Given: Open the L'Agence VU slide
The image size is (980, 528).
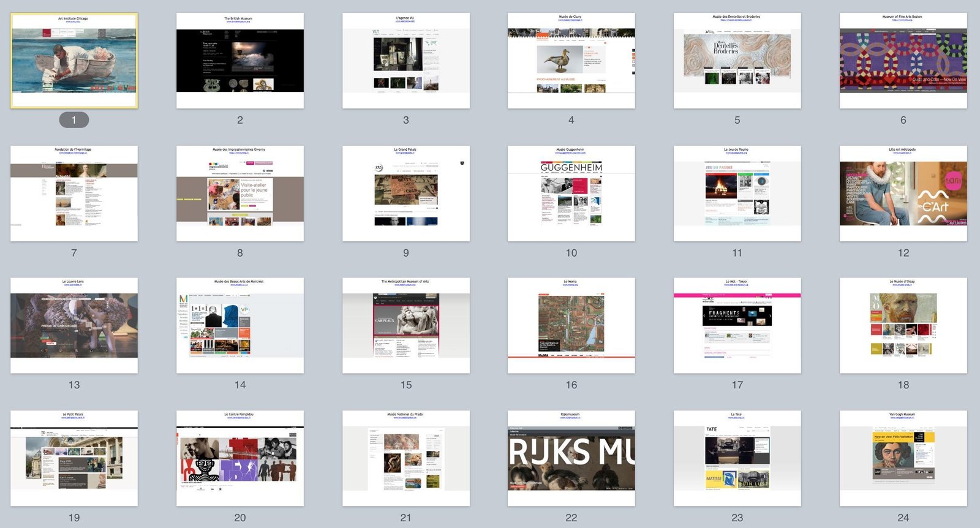Looking at the screenshot, I should pyautogui.click(x=406, y=61).
